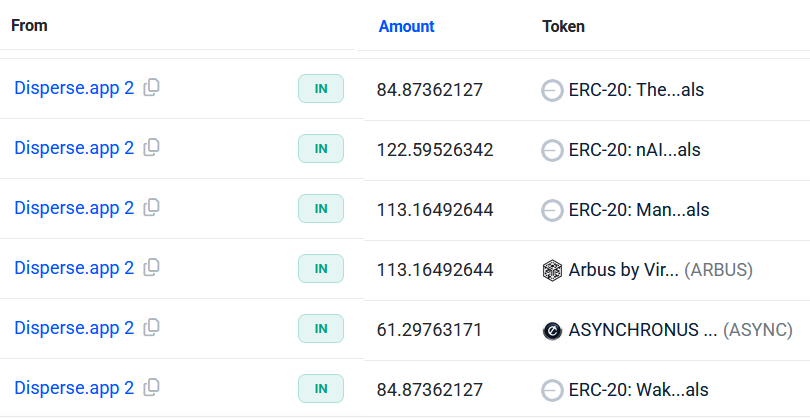810x419 pixels.
Task: Click the Arbus cube token logo
Action: [x=552, y=270]
